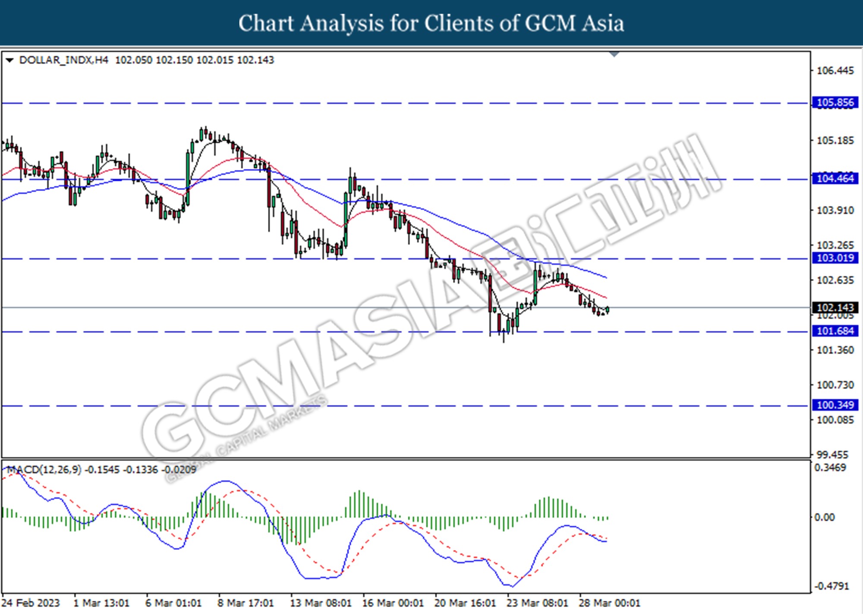Screen dimensions: 863x616
Task: Click the 28 Mar 00:01 time axis label
Action: (609, 603)
